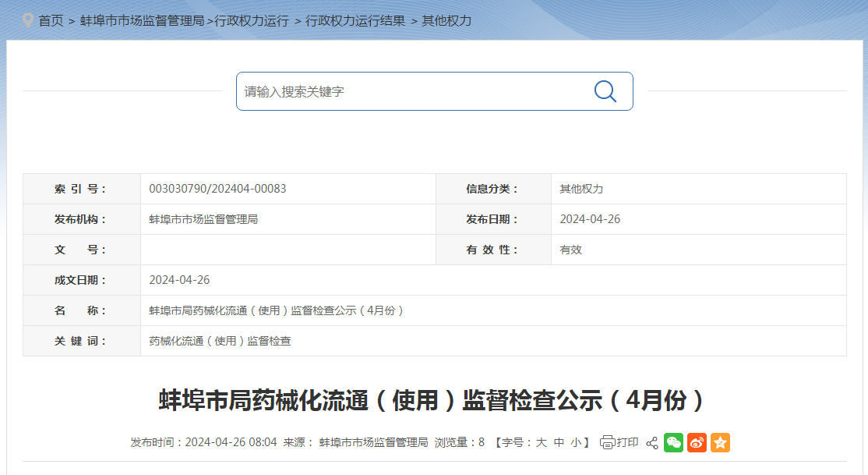Click the magnifier search icon

pyautogui.click(x=605, y=91)
